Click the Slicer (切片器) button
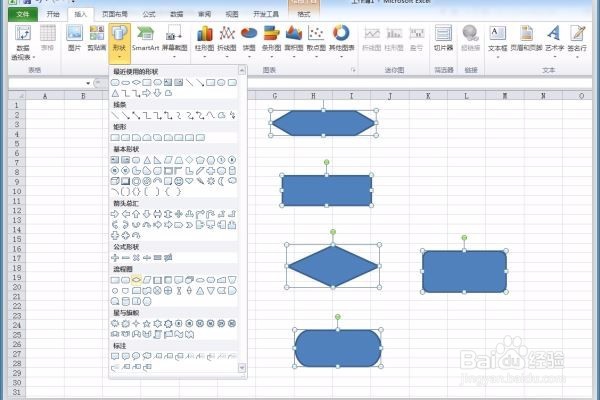600x400 pixels. pyautogui.click(x=443, y=38)
